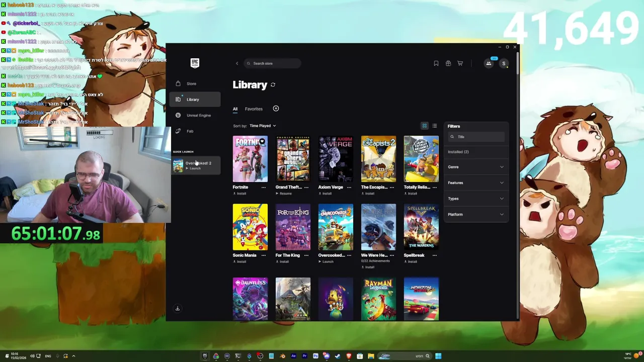Open Premiere Pro from the taskbar
The image size is (644, 362).
(304, 356)
